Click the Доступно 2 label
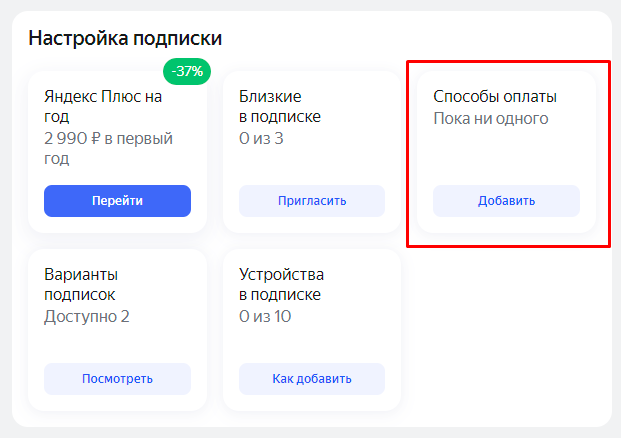This screenshot has width=621, height=438. pyautogui.click(x=87, y=317)
